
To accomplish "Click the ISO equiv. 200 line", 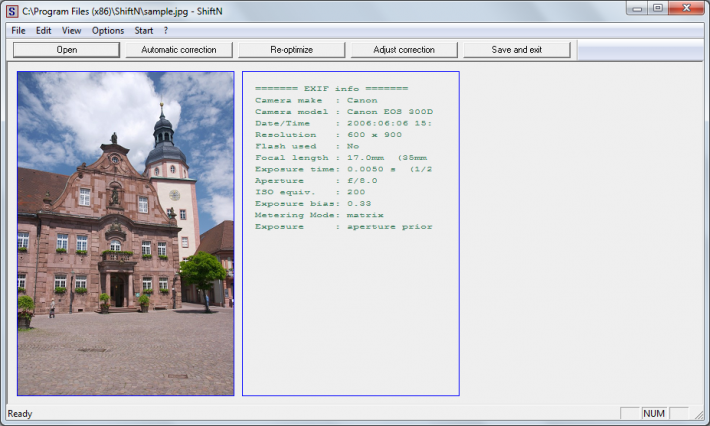I will point(310,192).
